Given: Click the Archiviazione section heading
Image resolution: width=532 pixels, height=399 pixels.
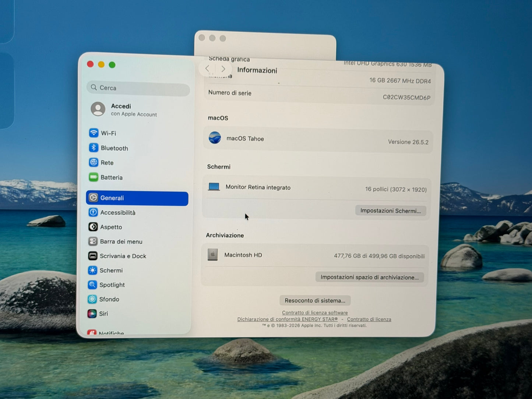Looking at the screenshot, I should [x=225, y=235].
